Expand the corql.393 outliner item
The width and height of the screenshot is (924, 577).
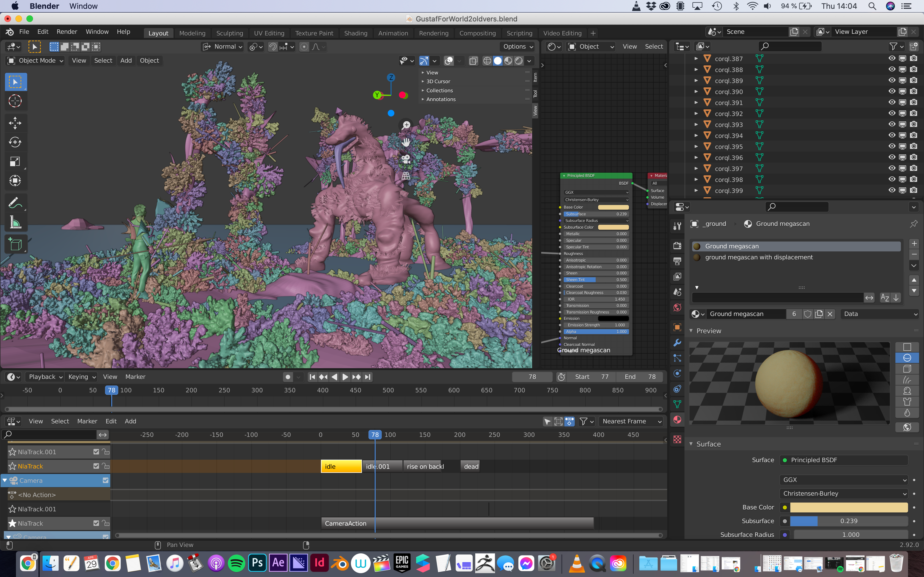point(696,125)
